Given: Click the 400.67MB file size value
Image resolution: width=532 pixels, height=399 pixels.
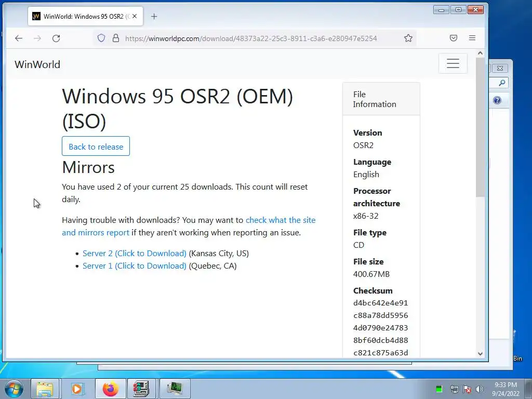Looking at the screenshot, I should pyautogui.click(x=371, y=274).
